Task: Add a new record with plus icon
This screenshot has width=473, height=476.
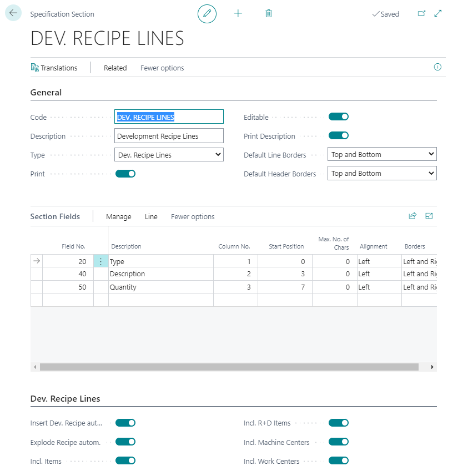Action: (x=238, y=14)
